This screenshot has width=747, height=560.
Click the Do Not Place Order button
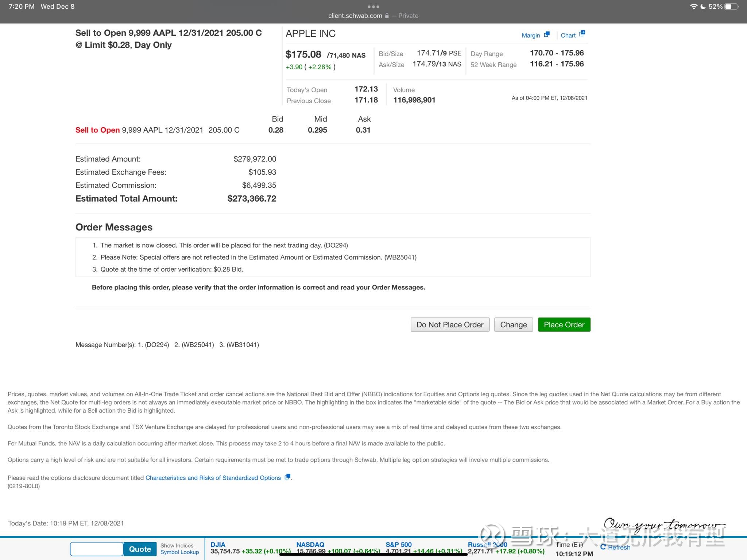pyautogui.click(x=450, y=324)
